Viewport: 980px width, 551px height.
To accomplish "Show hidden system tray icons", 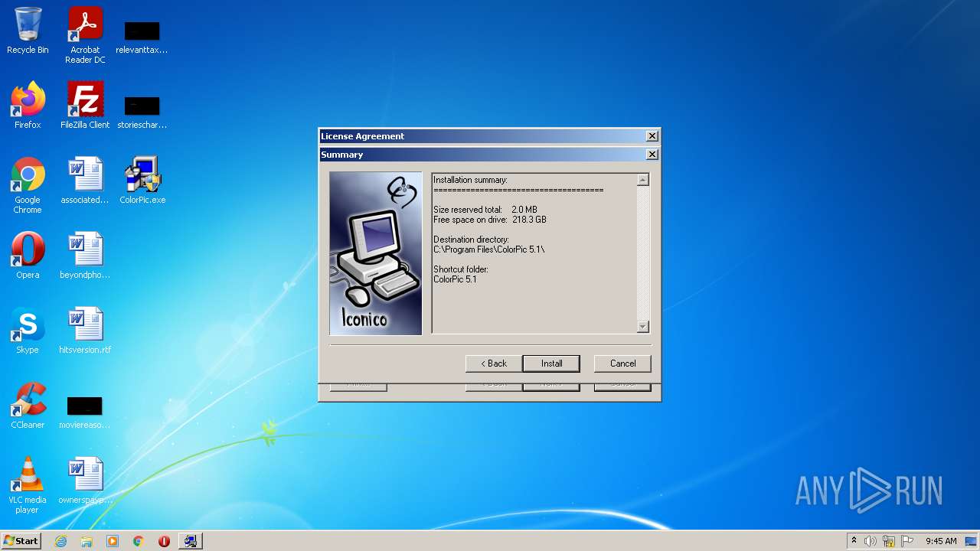I will tap(854, 541).
